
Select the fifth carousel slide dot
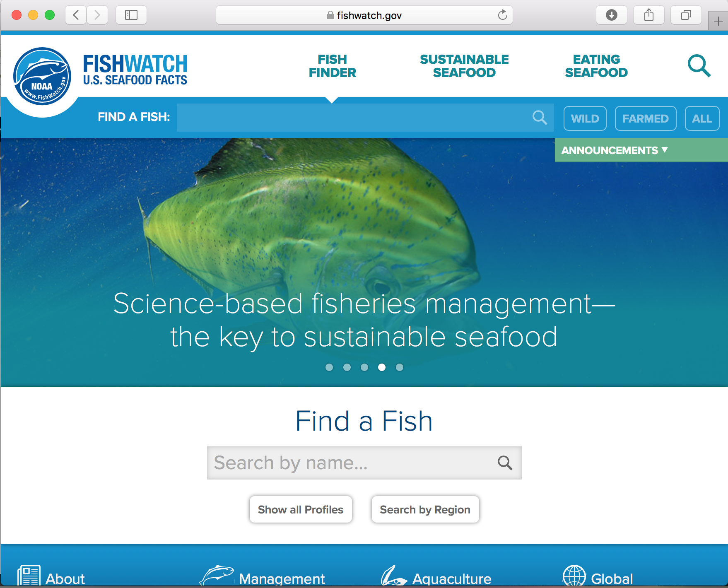pos(400,367)
